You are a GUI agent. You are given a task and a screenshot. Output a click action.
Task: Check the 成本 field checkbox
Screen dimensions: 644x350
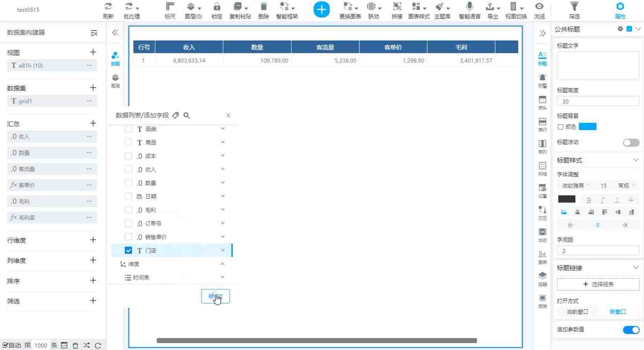coord(128,156)
